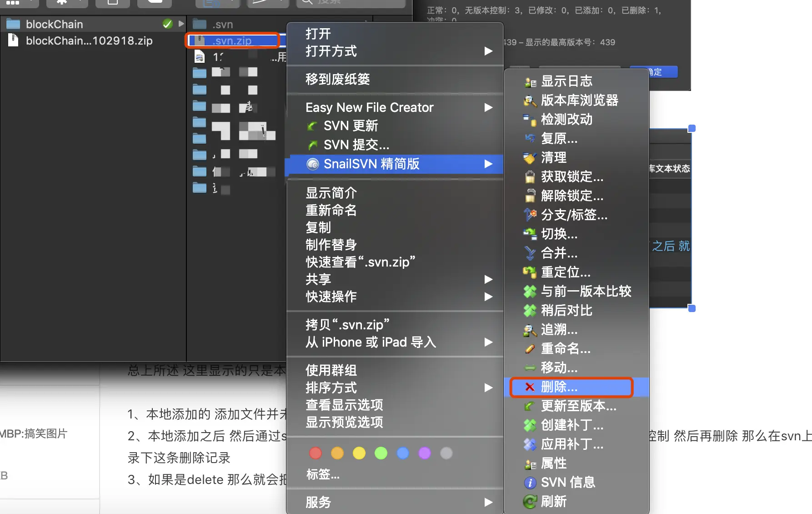
Task: Expand the blockChain folder disclosure arrow
Action: point(181,24)
